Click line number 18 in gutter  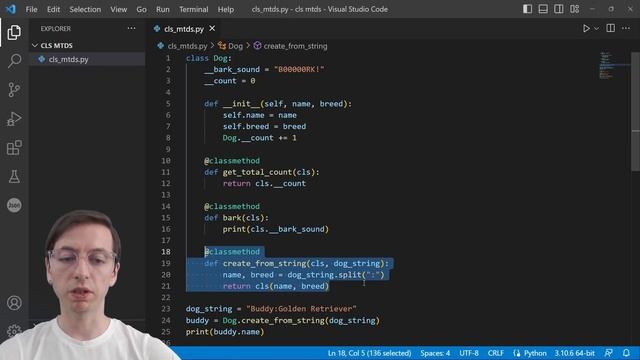(x=166, y=252)
